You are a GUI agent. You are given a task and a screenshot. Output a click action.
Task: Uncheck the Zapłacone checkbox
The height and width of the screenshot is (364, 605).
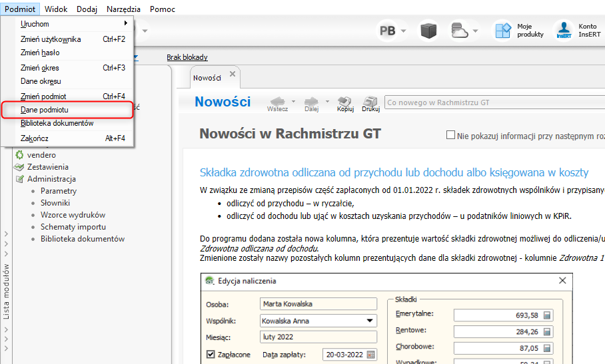(211, 355)
